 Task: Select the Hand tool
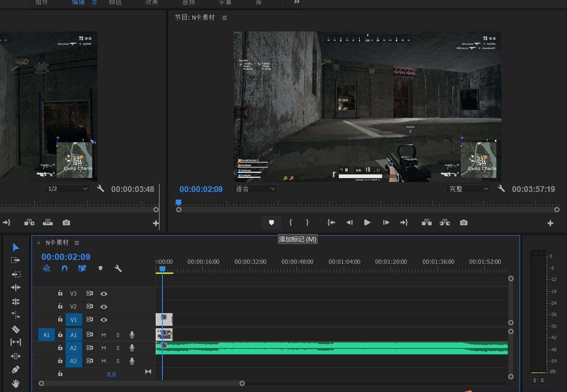[x=16, y=383]
